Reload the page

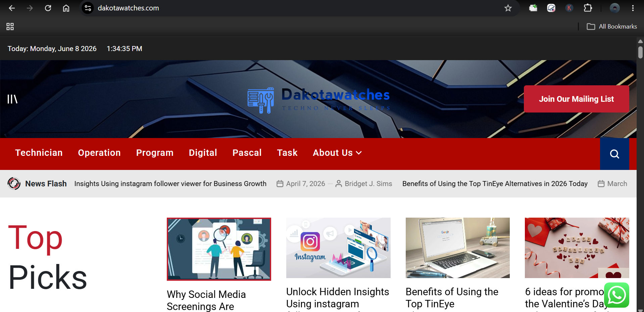coord(48,8)
